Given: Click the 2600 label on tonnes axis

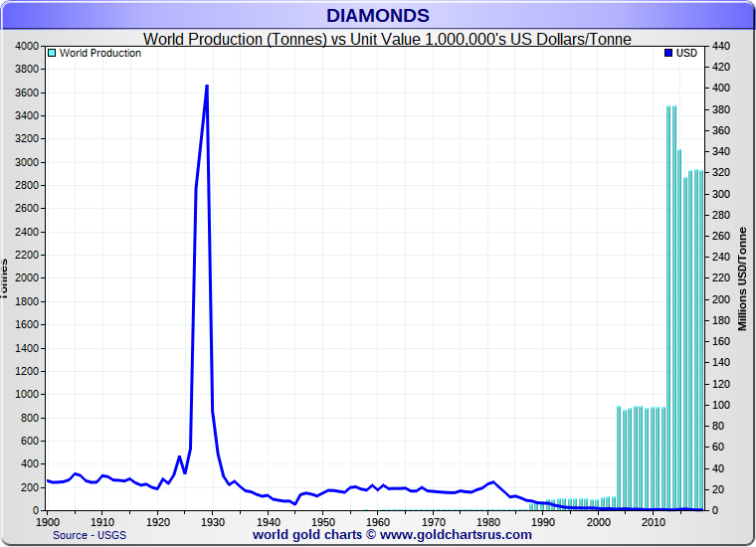Looking at the screenshot, I should pyautogui.click(x=27, y=209).
